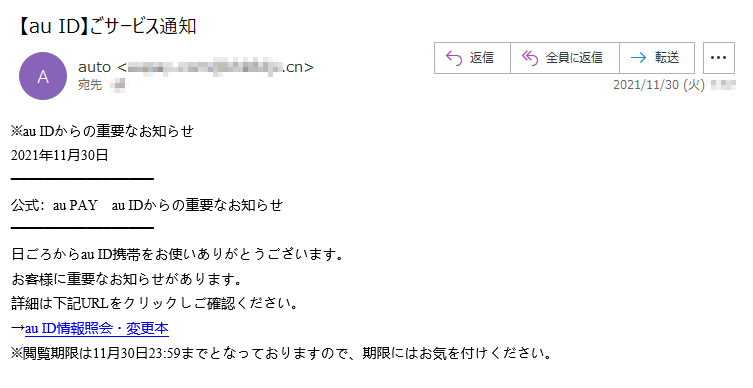This screenshot has width=753, height=388.
Task: Open the more actions ellipsis menu
Action: [718, 58]
